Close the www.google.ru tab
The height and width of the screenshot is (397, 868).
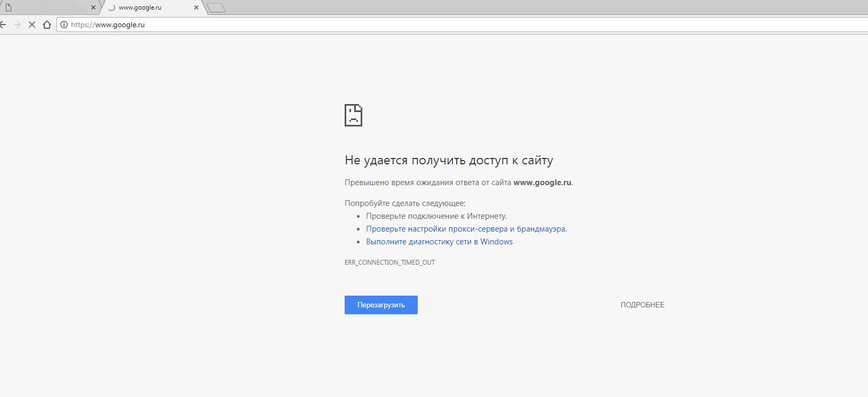(196, 7)
